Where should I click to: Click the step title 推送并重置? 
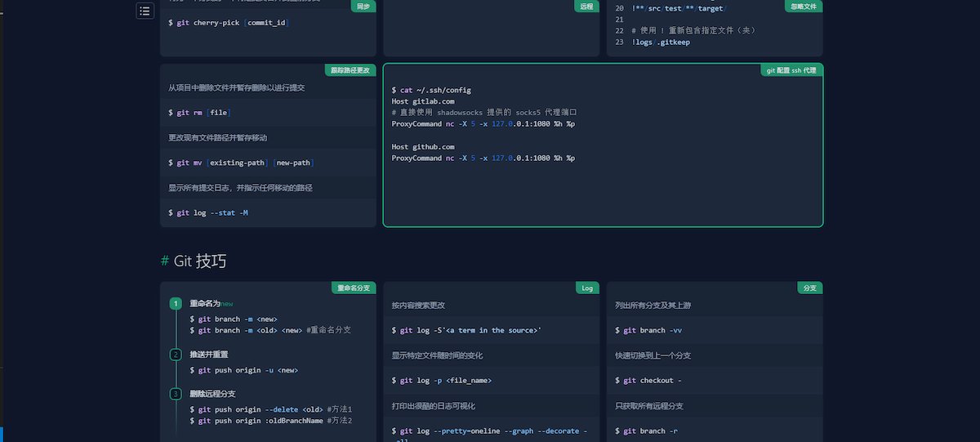[x=209, y=355]
